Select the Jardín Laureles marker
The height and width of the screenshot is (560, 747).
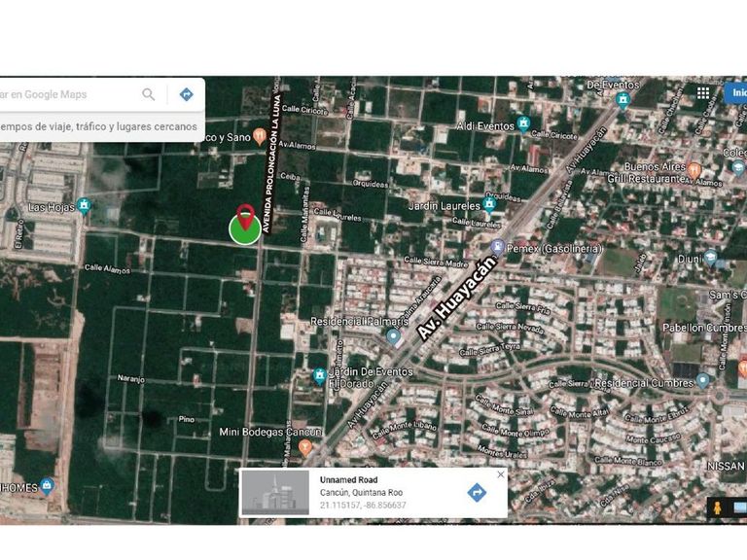click(x=489, y=204)
